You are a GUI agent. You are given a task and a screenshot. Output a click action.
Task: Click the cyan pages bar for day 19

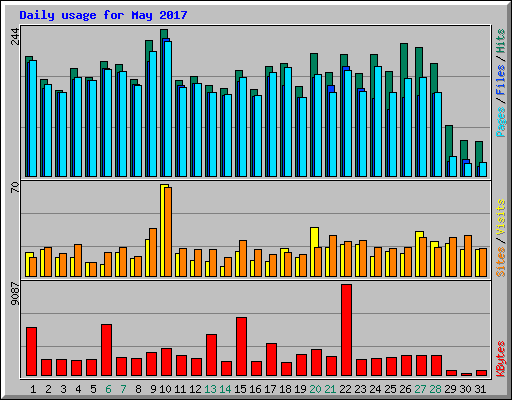click(x=303, y=137)
